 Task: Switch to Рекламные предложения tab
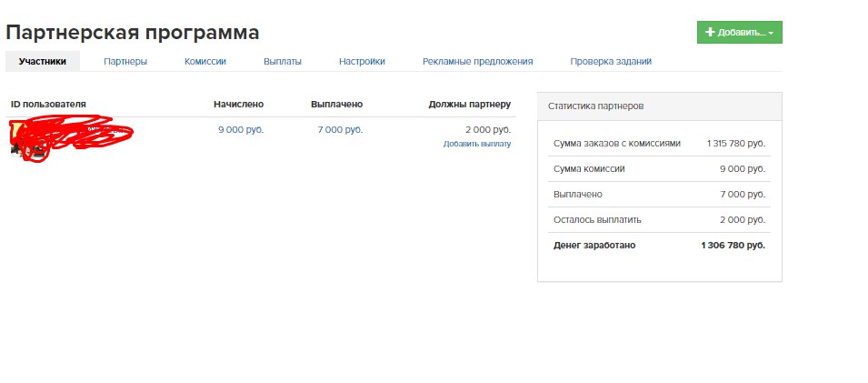point(478,62)
